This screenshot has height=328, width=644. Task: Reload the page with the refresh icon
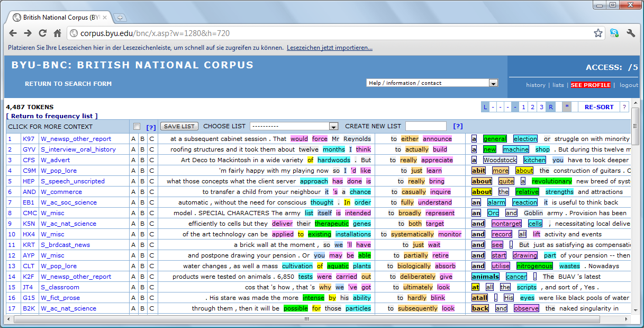(43, 33)
